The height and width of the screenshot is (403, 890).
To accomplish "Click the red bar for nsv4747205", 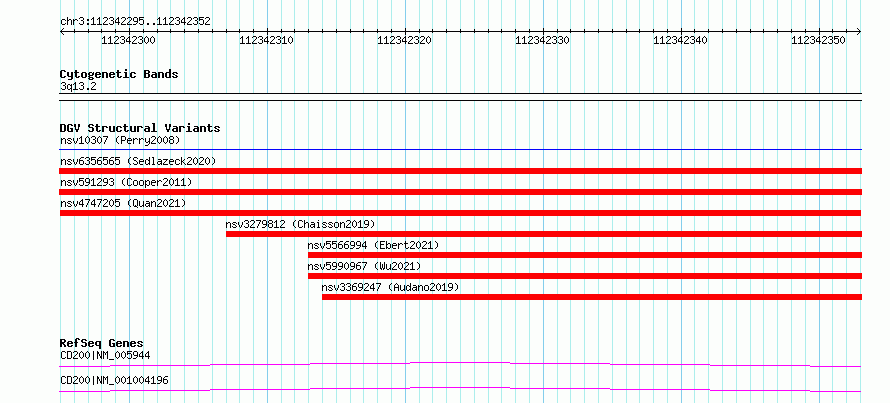I will 460,213.
